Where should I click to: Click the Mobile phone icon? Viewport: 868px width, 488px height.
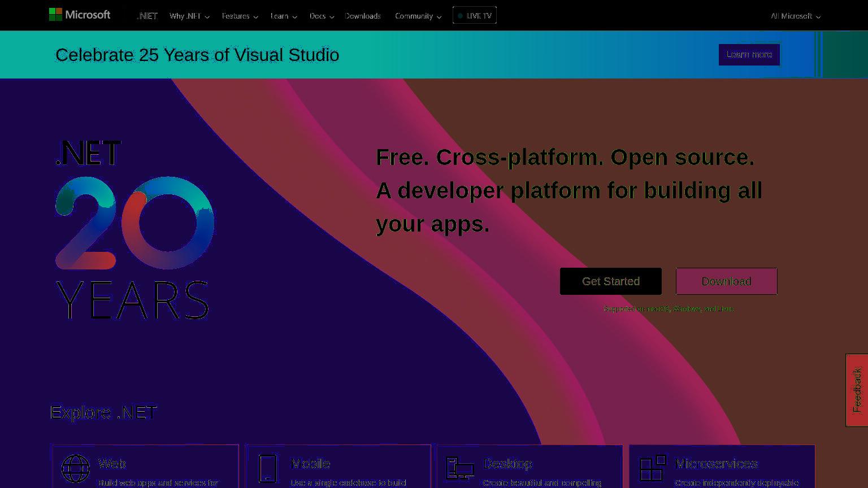click(268, 469)
